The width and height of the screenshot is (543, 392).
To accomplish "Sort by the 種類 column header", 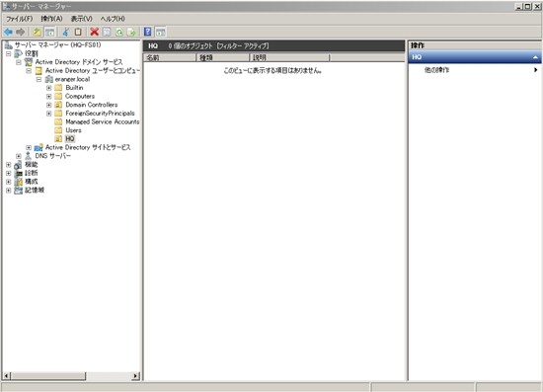I will 223,58.
